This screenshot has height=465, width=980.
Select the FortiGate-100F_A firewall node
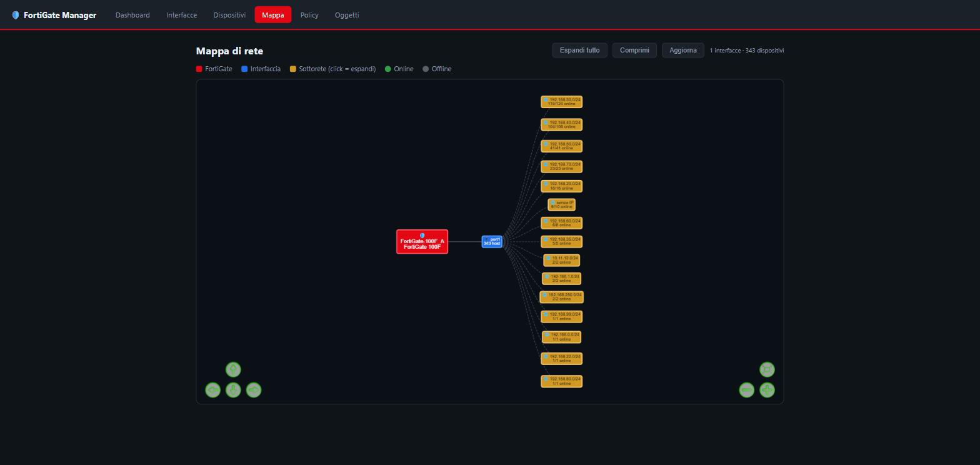coord(422,242)
